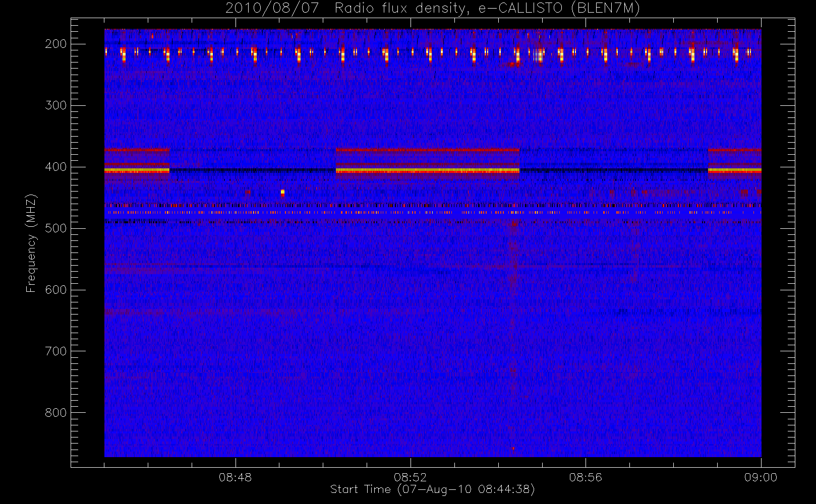The height and width of the screenshot is (504, 816).
Task: Click the "Frequency (MHz)" y-axis label
Action: pos(31,243)
